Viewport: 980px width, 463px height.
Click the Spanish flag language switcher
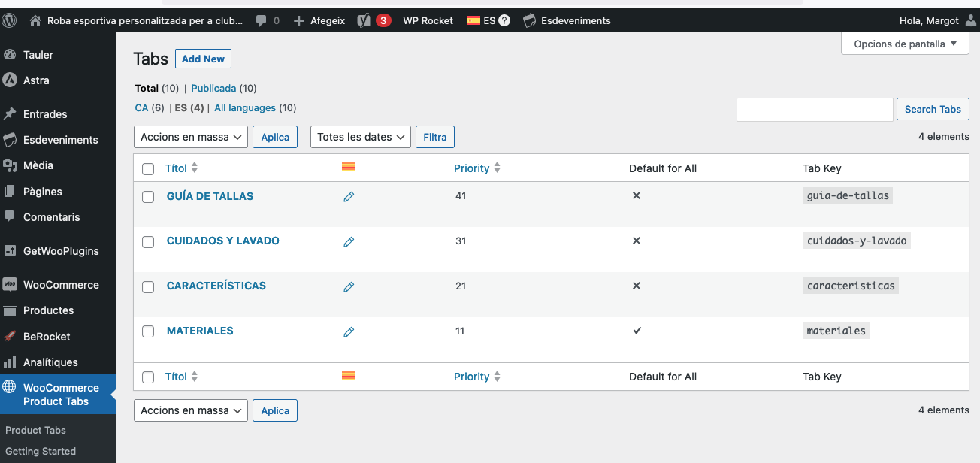(473, 20)
